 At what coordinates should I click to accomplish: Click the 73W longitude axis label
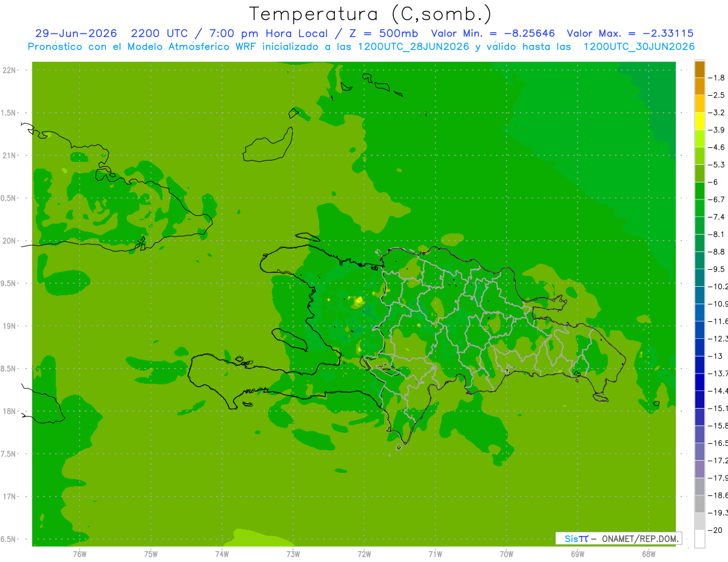click(293, 554)
